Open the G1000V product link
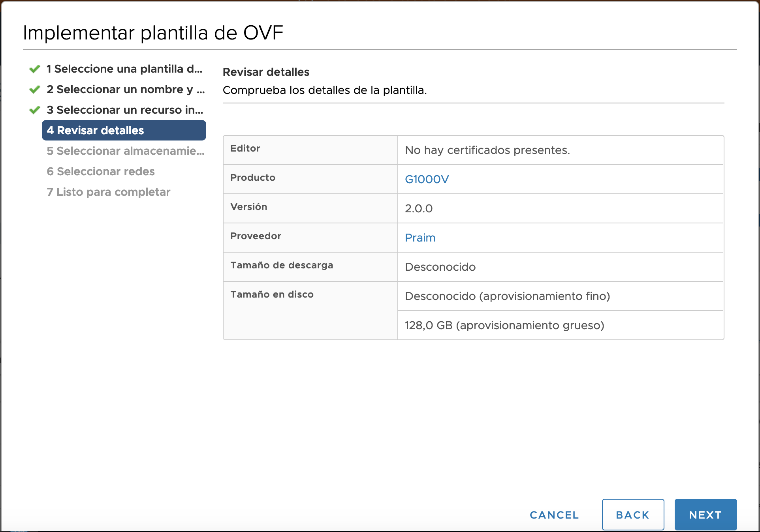Viewport: 760px width, 532px height. [x=427, y=180]
